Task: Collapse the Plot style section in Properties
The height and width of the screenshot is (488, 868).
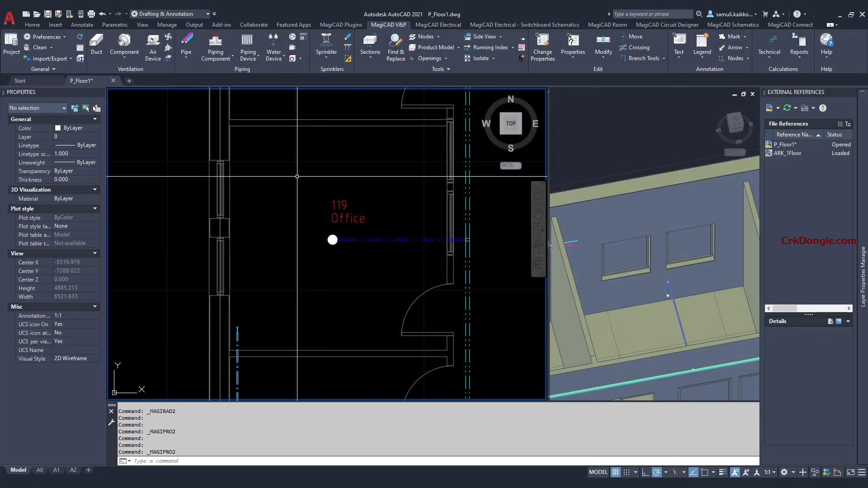Action: click(x=95, y=208)
